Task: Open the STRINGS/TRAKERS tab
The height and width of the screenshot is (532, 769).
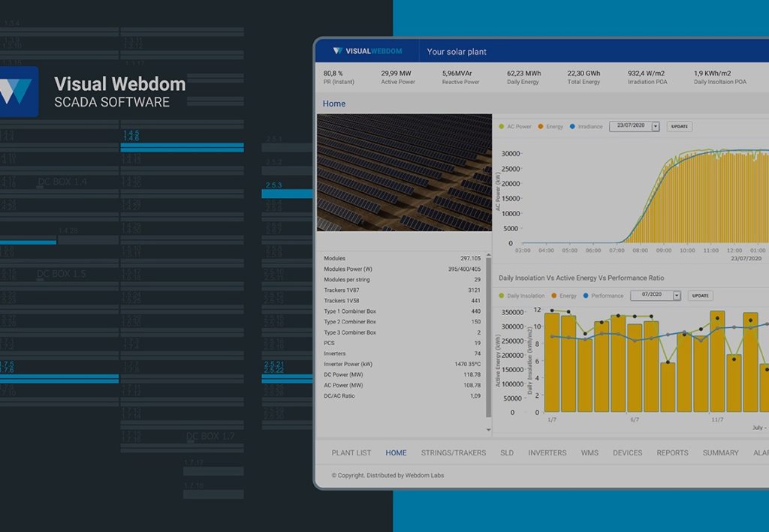Action: [x=453, y=452]
